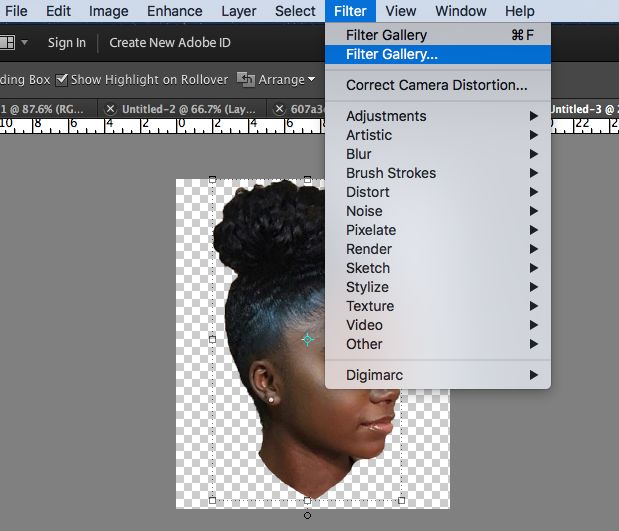This screenshot has width=619, height=531.
Task: Click the bottom-right bounding box corner handle
Action: (402, 499)
